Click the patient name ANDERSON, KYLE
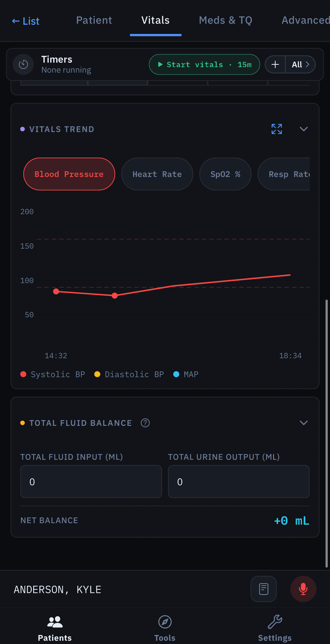The height and width of the screenshot is (644, 330). (x=58, y=589)
